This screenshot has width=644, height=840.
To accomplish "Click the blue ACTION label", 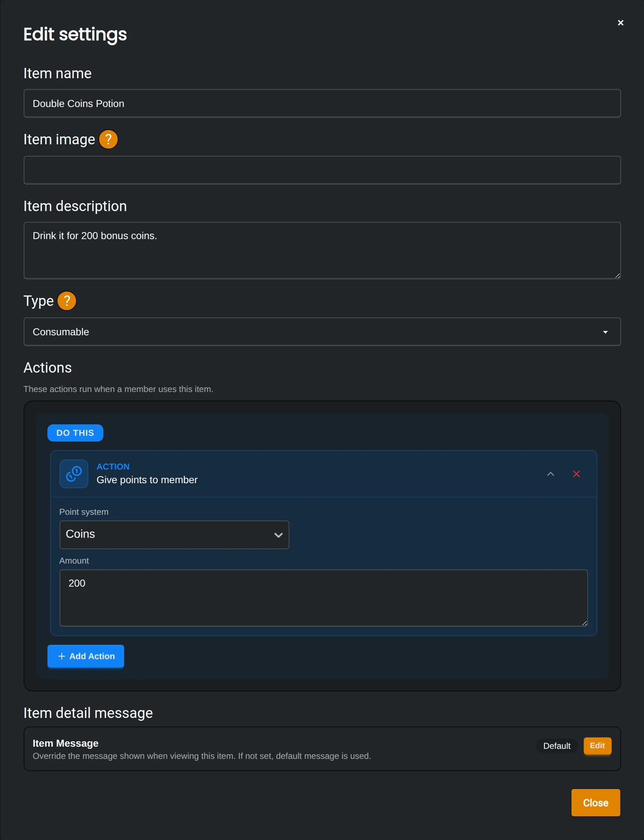I will click(x=113, y=466).
